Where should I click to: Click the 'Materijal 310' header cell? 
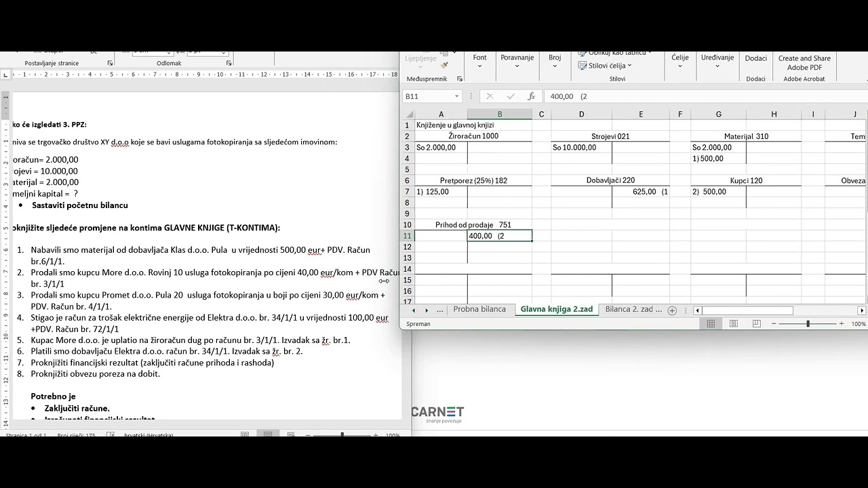click(x=746, y=136)
